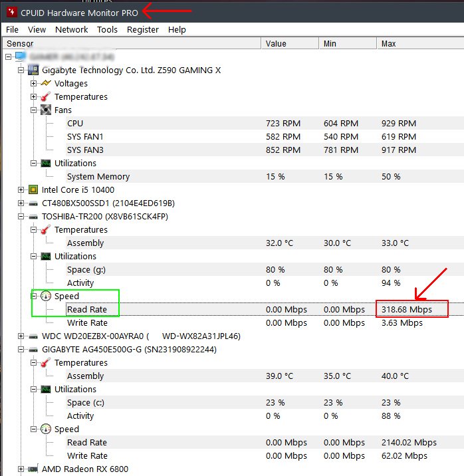Open the File menu
Image resolution: width=464 pixels, height=476 pixels.
12,30
